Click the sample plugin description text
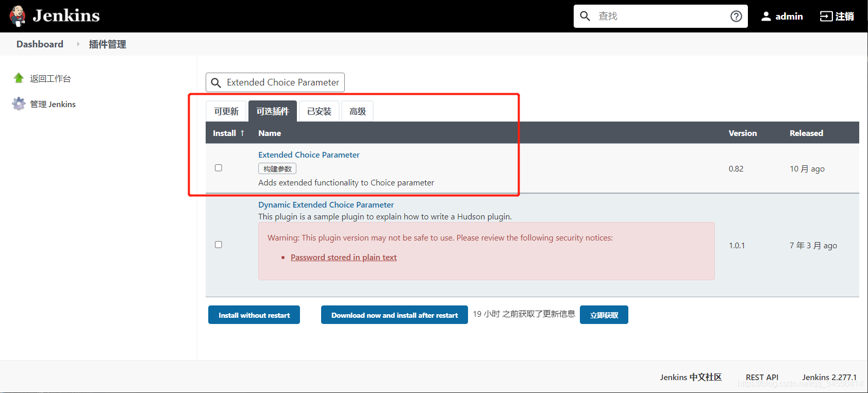868x393 pixels. click(385, 216)
